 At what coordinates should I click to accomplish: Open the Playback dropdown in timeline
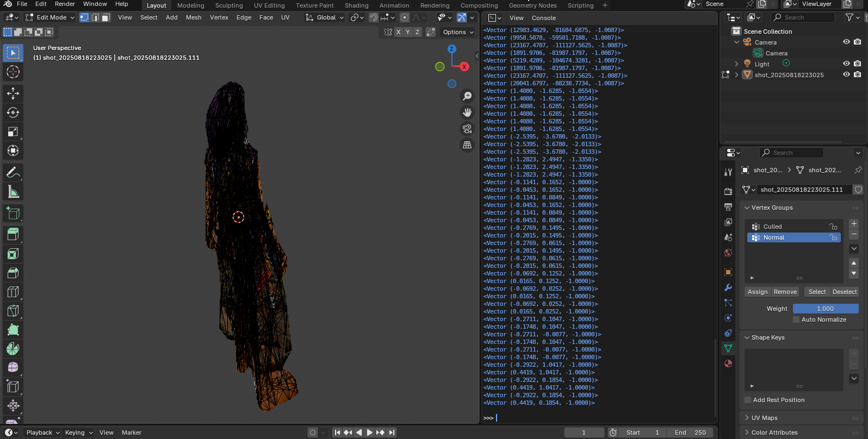(x=43, y=432)
